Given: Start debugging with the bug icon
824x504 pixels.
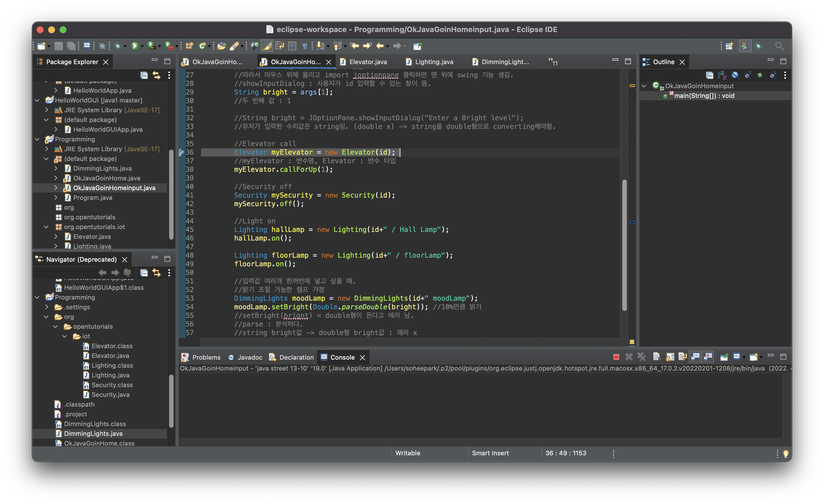Looking at the screenshot, I should pos(118,46).
